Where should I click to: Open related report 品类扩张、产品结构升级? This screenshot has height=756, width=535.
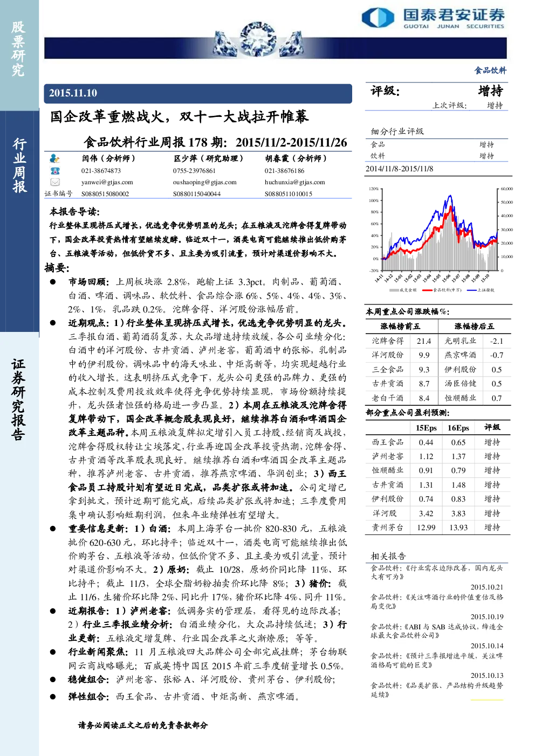pos(437,690)
